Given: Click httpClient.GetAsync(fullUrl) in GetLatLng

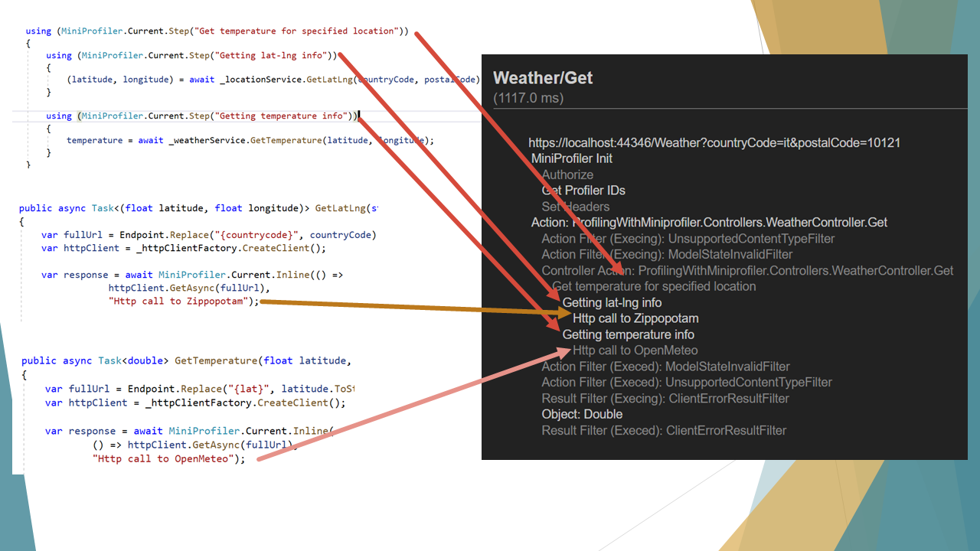Looking at the screenshot, I should pyautogui.click(x=189, y=288).
